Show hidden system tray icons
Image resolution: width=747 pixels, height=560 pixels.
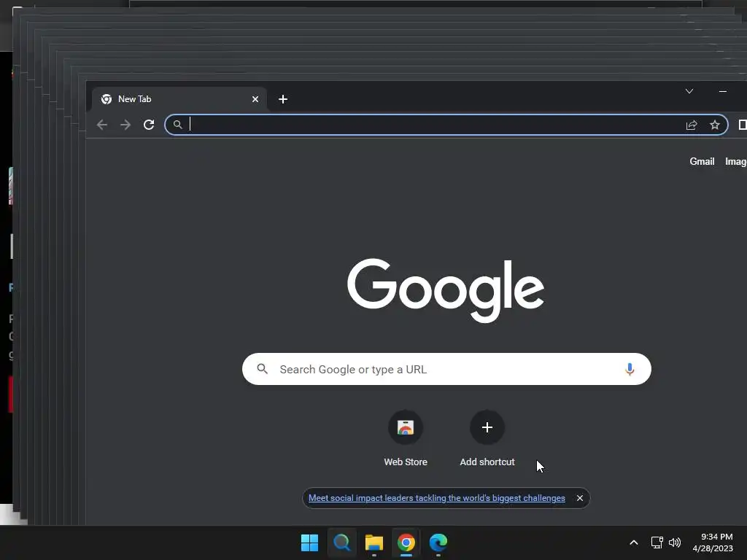coord(634,542)
